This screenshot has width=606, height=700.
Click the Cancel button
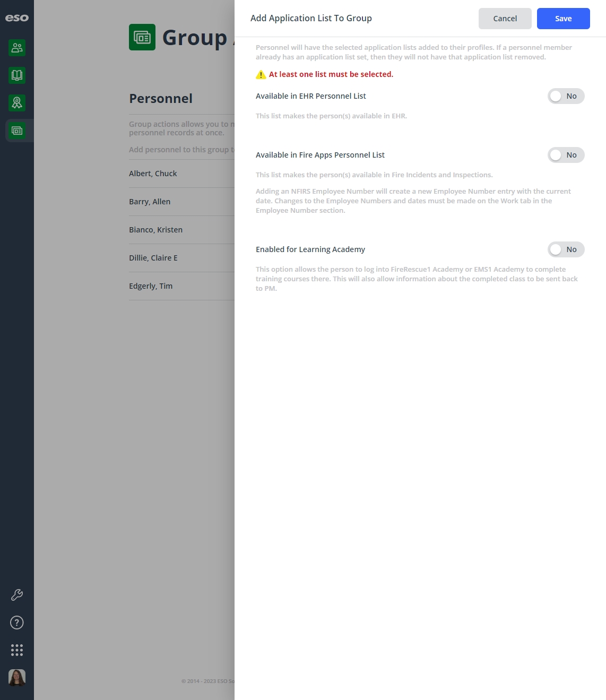[505, 19]
